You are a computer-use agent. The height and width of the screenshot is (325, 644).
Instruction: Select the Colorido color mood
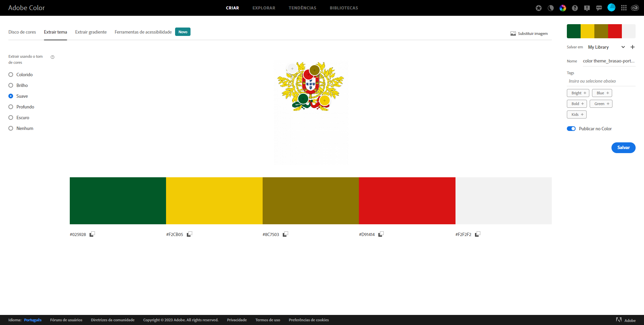[11, 75]
